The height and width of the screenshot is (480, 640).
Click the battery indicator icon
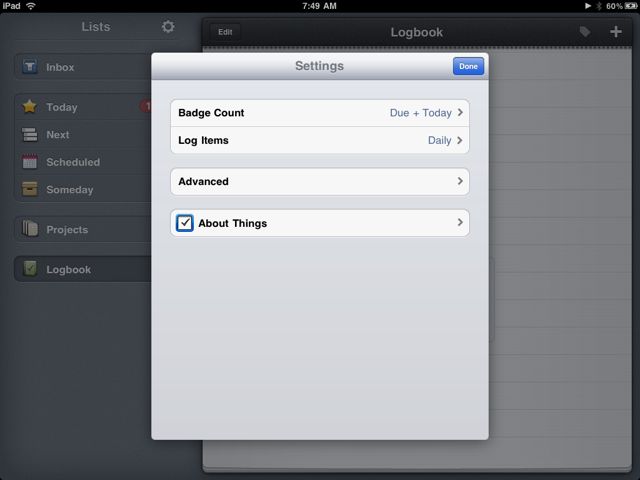[x=631, y=6]
